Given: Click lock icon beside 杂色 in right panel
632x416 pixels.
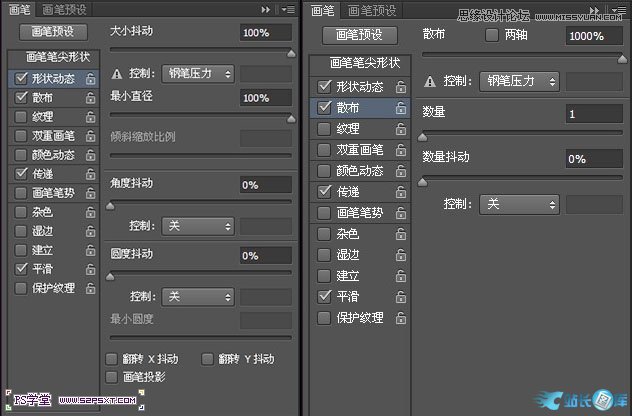Looking at the screenshot, I should [x=401, y=234].
